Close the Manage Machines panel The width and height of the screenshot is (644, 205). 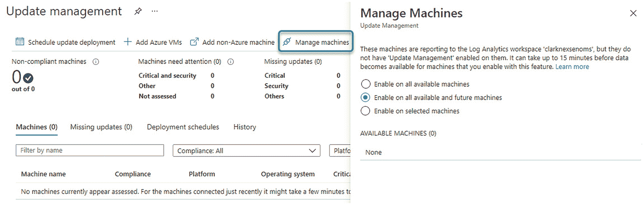tap(633, 13)
